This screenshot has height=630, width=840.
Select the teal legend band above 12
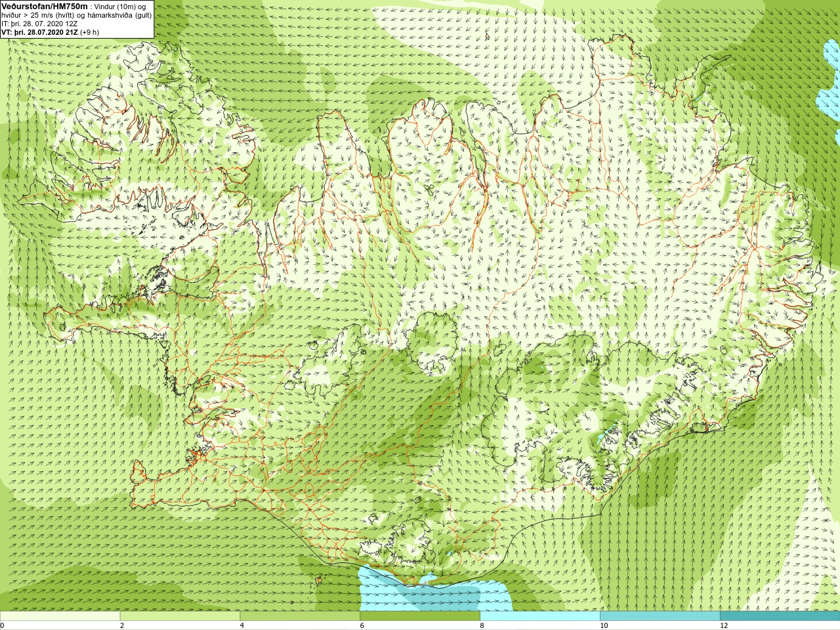pos(780,616)
